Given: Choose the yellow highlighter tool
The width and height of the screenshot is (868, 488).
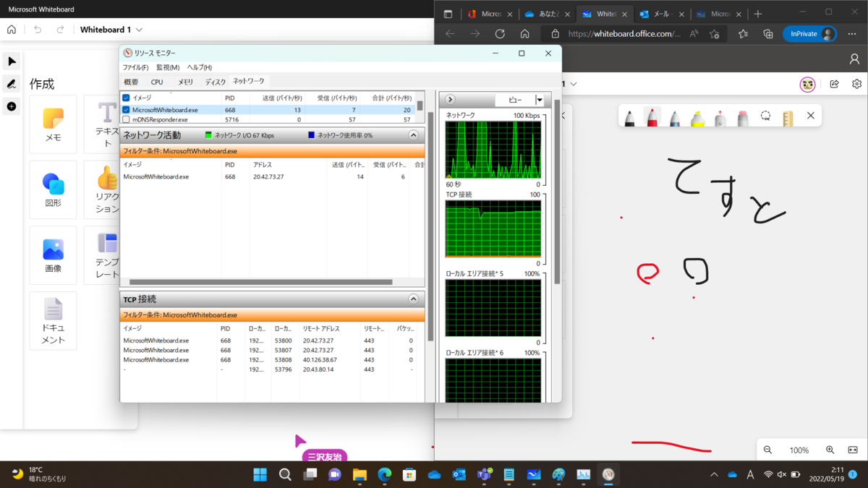Looking at the screenshot, I should 697,117.
